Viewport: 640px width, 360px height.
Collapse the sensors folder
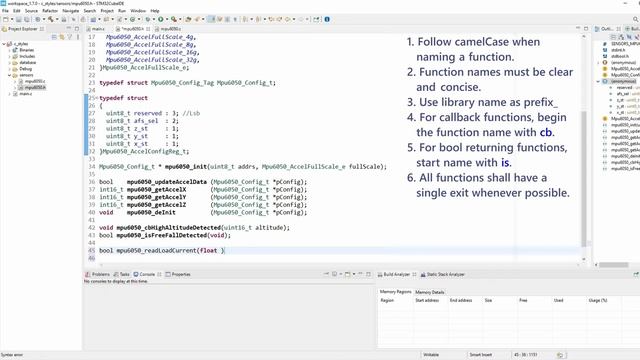9,75
